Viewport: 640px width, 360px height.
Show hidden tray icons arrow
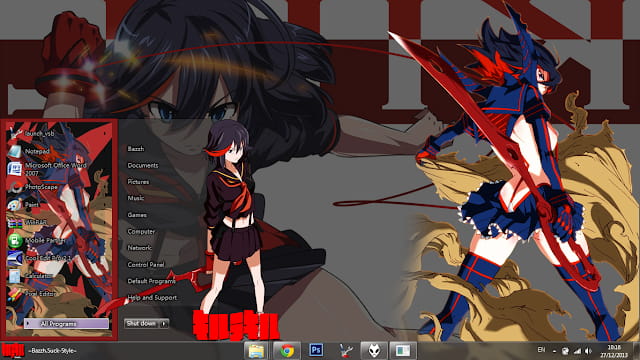pyautogui.click(x=554, y=351)
